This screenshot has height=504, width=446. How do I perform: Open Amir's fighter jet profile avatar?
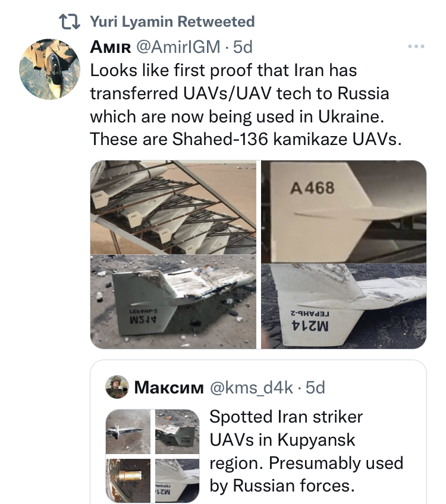[x=49, y=69]
